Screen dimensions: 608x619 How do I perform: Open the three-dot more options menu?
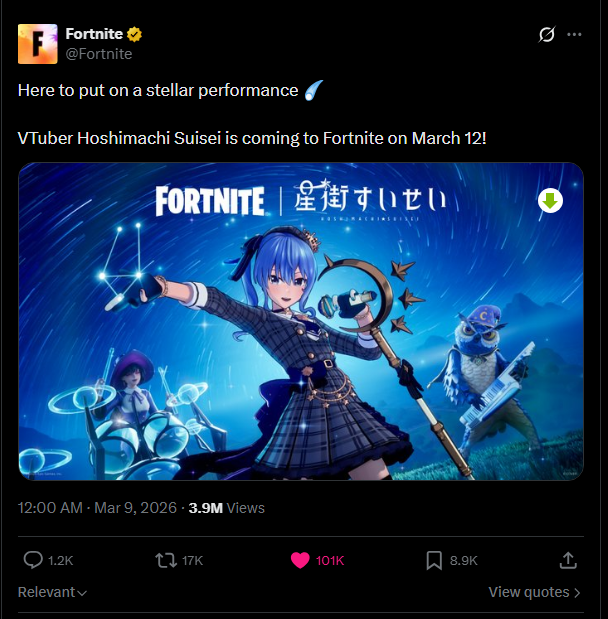(x=574, y=34)
